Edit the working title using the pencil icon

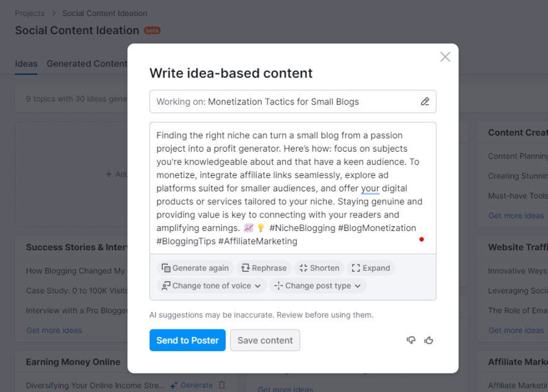pyautogui.click(x=425, y=102)
